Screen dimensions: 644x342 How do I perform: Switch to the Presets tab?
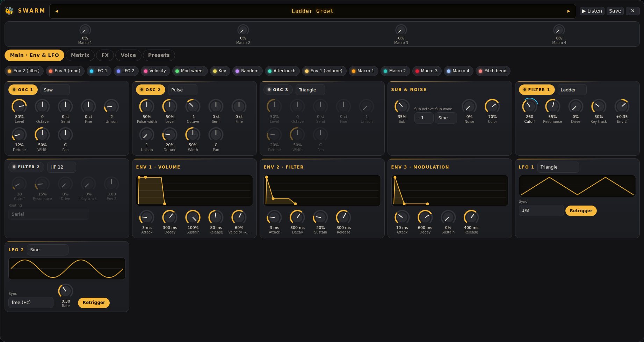pyautogui.click(x=159, y=55)
